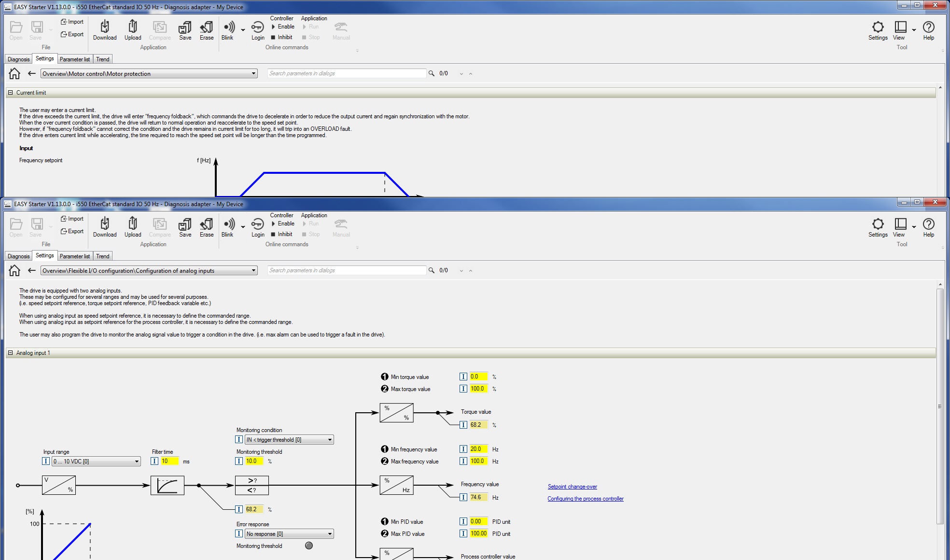Open Settings gear in analog inputs window

point(878,224)
